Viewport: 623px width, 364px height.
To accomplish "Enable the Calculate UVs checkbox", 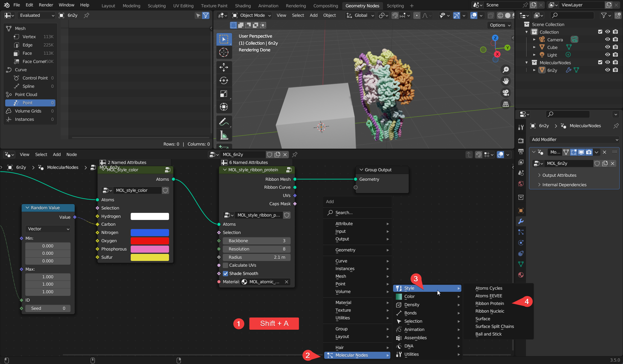I will [x=226, y=265].
